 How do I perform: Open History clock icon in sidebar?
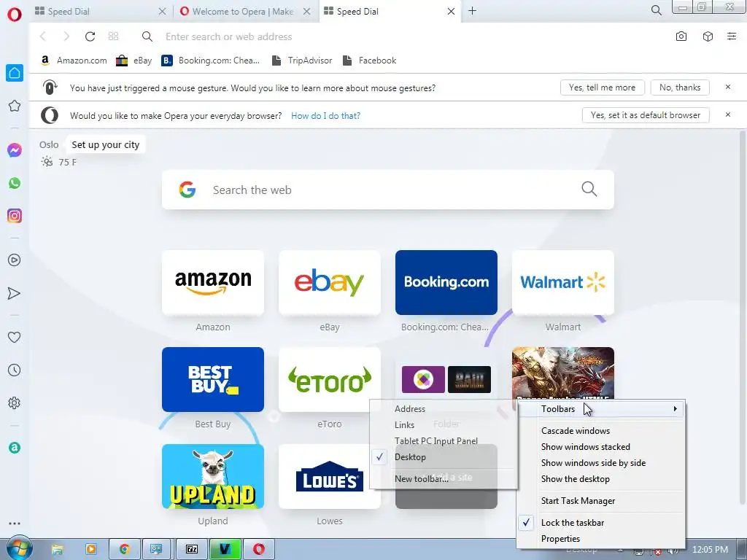(x=15, y=370)
